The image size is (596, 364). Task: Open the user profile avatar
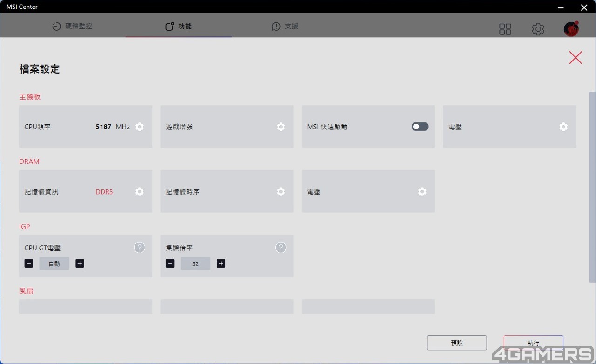pos(571,29)
